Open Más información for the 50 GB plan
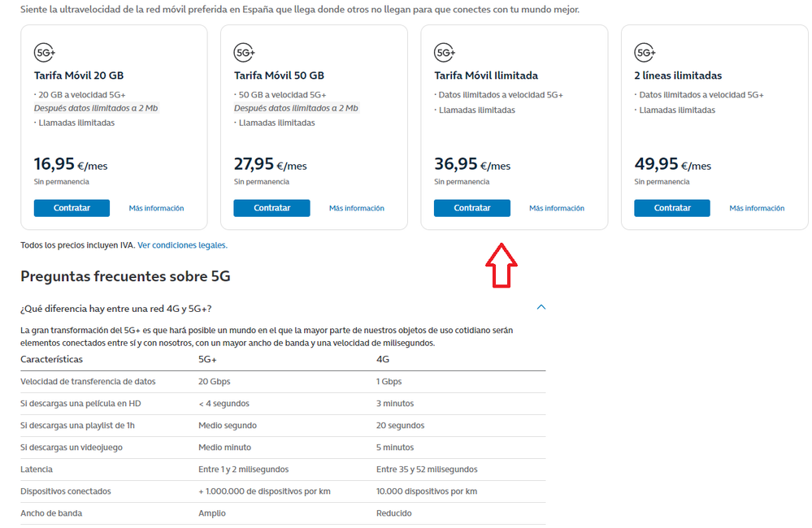 356,209
